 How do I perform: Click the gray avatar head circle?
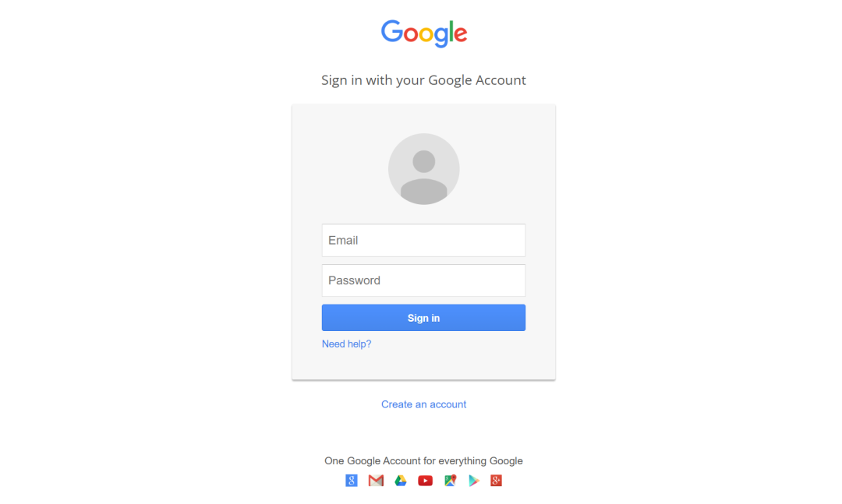(423, 161)
